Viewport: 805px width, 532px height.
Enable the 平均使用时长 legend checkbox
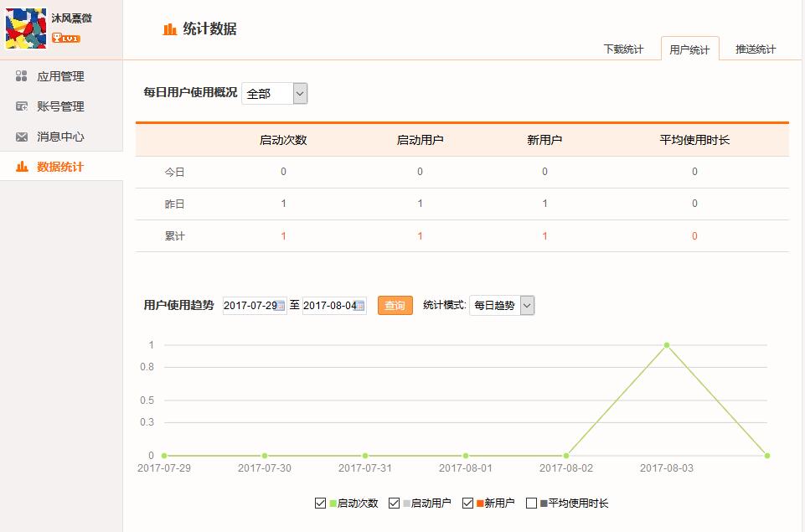tap(531, 504)
